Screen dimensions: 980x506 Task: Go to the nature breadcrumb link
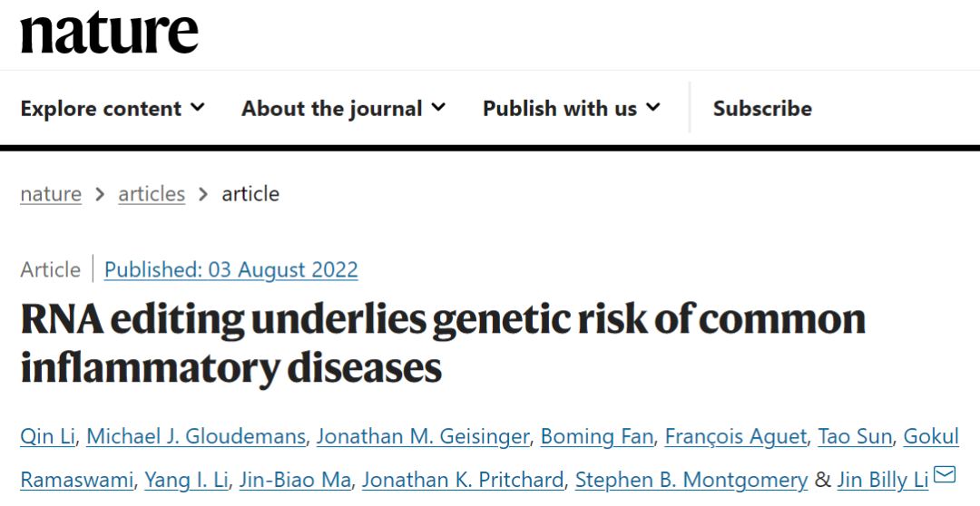(51, 194)
